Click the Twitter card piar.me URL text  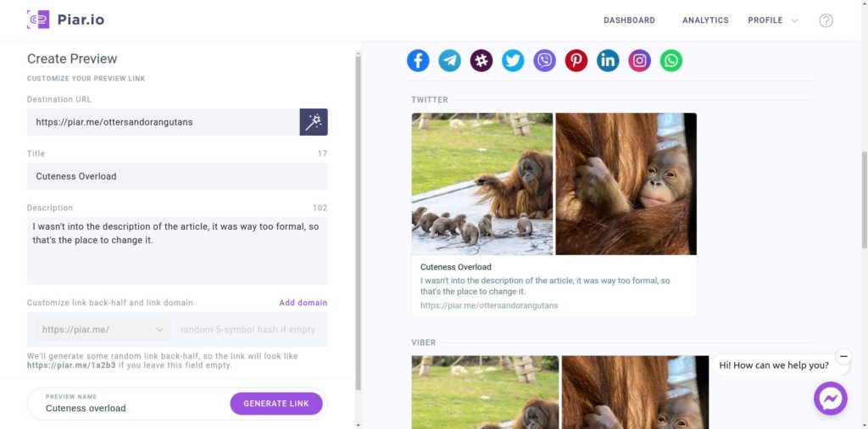coord(489,305)
